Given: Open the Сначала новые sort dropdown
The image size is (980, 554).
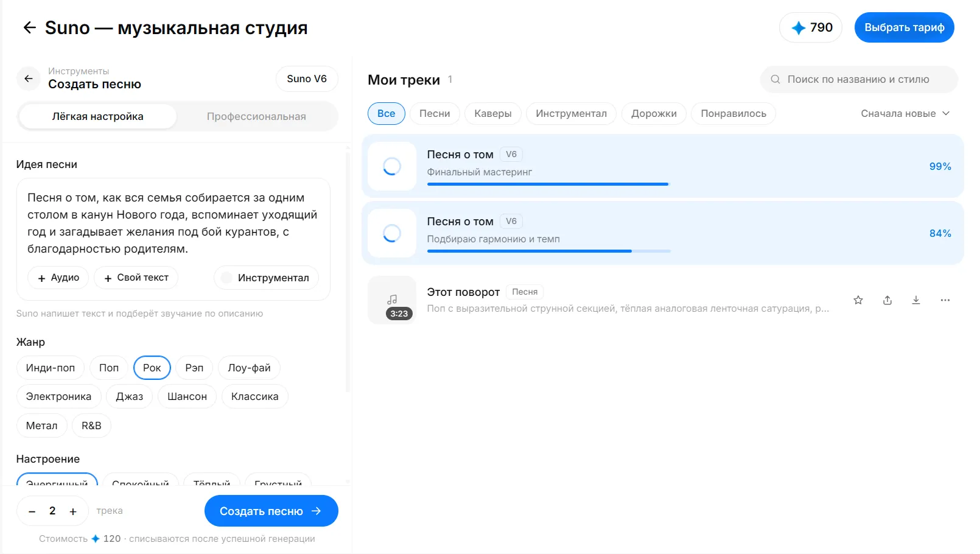Looking at the screenshot, I should pos(905,113).
